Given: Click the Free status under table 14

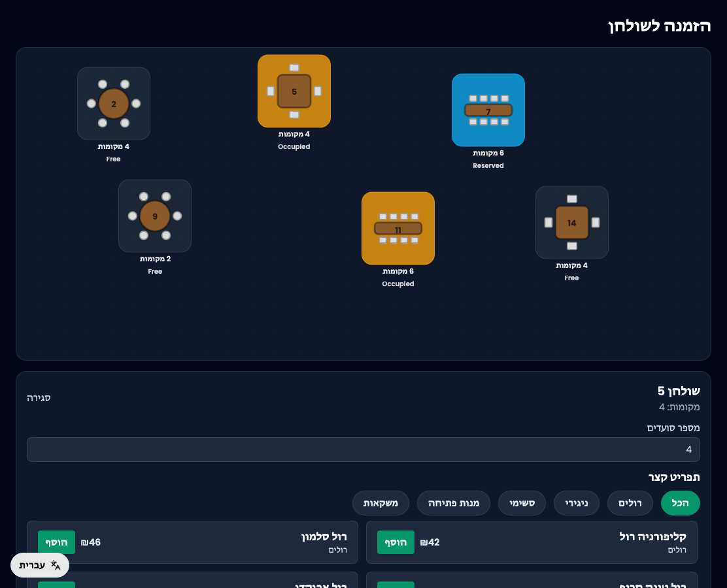Looking at the screenshot, I should coord(571,278).
